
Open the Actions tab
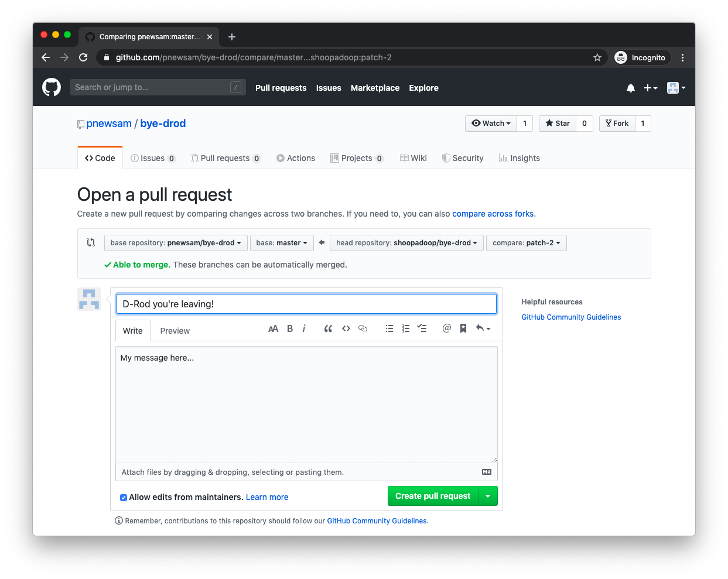click(x=296, y=158)
